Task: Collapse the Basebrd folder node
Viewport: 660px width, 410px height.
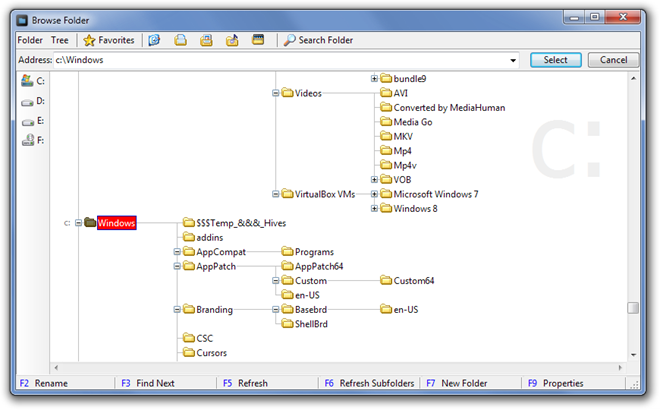Action: pyautogui.click(x=275, y=309)
